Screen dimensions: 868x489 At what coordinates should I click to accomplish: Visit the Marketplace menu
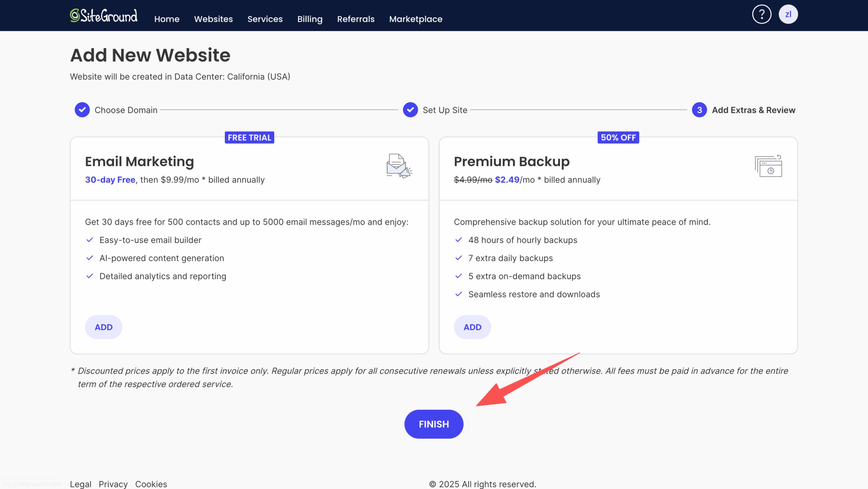coord(416,19)
